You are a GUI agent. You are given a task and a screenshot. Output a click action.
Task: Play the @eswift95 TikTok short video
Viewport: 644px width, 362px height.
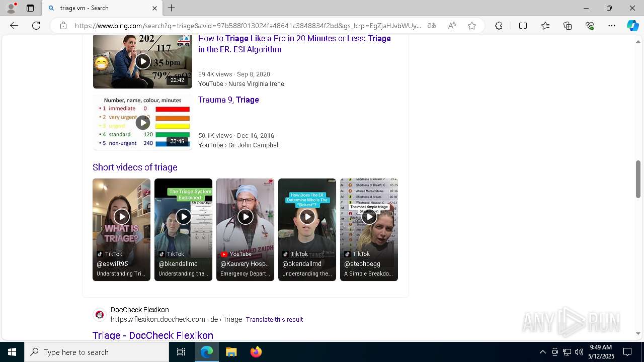click(x=121, y=229)
